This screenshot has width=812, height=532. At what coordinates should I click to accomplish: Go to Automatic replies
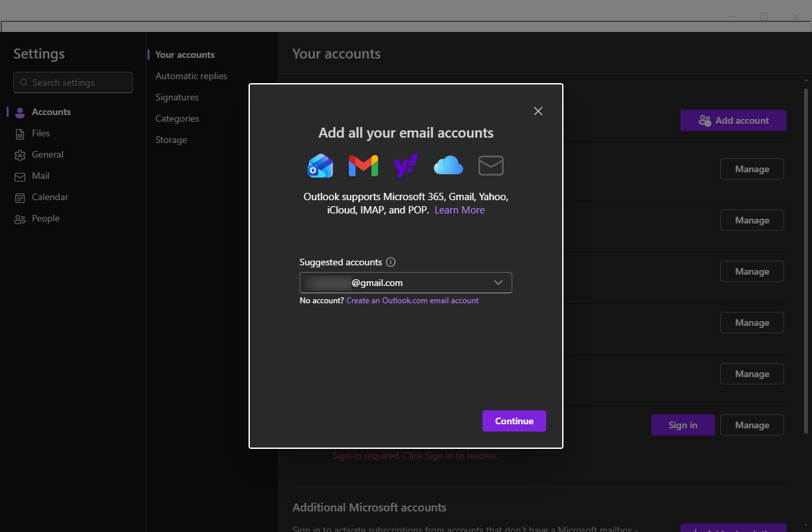pos(191,76)
